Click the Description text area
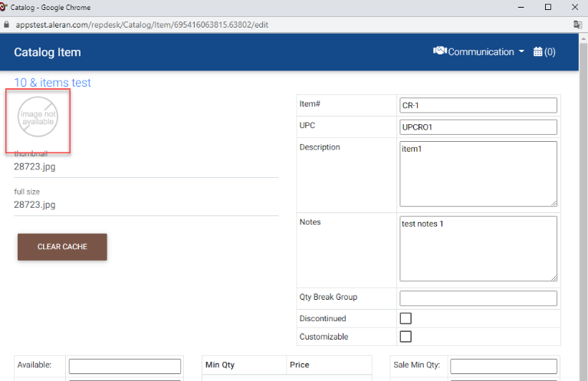Screen dimensions: 588x381 click(x=478, y=174)
